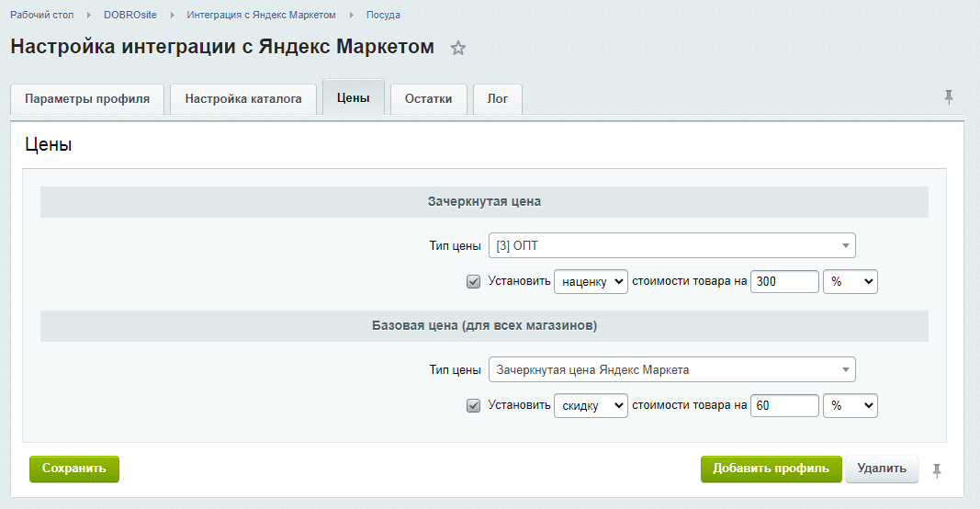
Task: Open % unit dropdown beside value 60
Action: tap(850, 405)
